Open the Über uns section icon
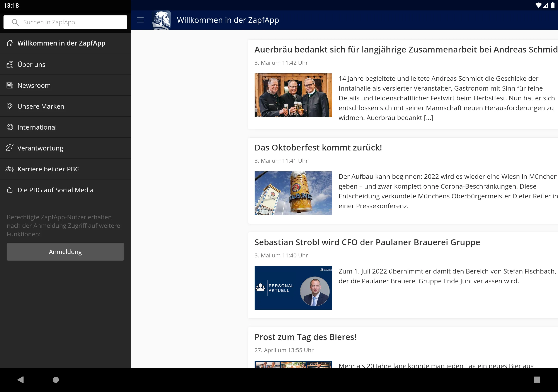This screenshot has height=392, width=558. [x=10, y=64]
